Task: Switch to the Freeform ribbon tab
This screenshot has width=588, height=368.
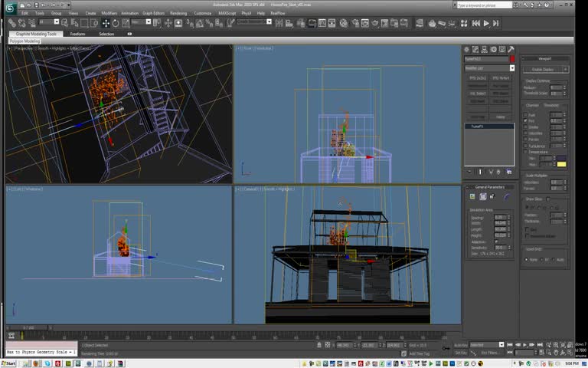Action: coord(77,34)
